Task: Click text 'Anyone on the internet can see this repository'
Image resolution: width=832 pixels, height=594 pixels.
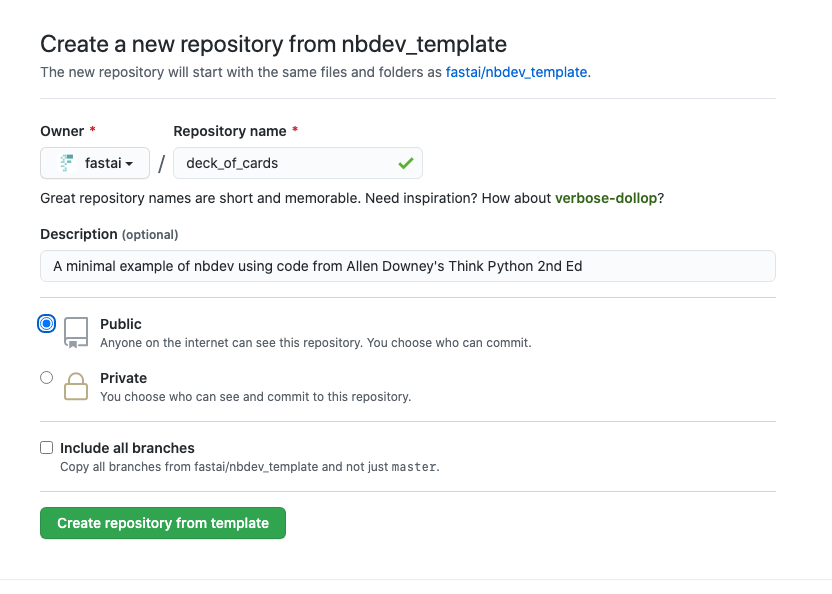Action: pos(231,343)
